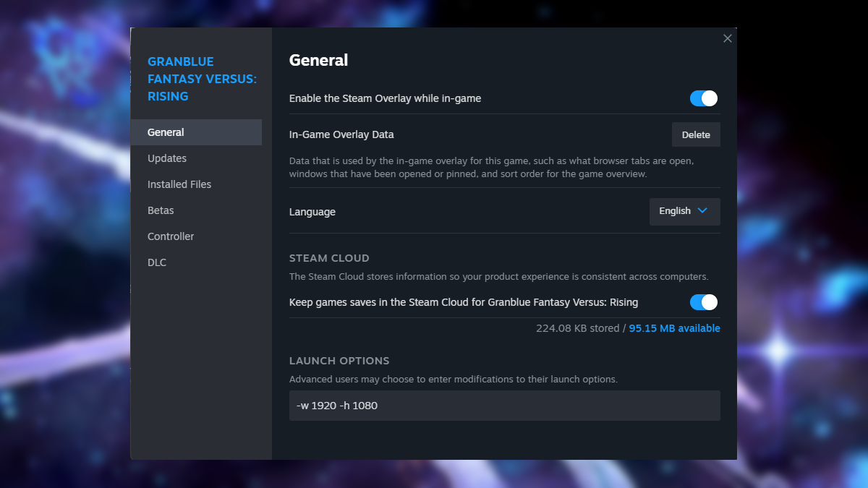The image size is (868, 488).
Task: Close the game properties dialog
Action: click(727, 38)
